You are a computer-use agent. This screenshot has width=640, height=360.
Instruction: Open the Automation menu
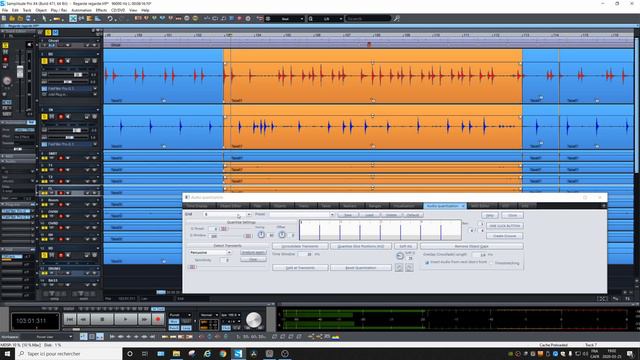click(x=82, y=10)
